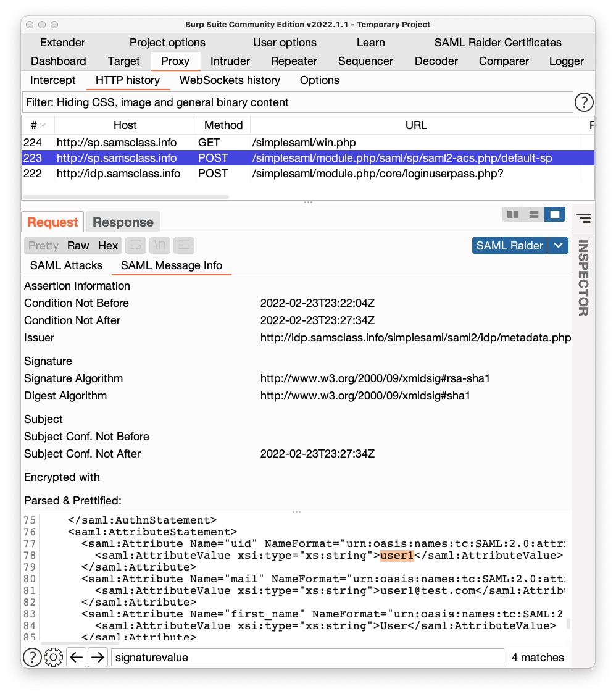This screenshot has height=694, width=616.
Task: Switch to the Comparer tab
Action: (x=504, y=61)
